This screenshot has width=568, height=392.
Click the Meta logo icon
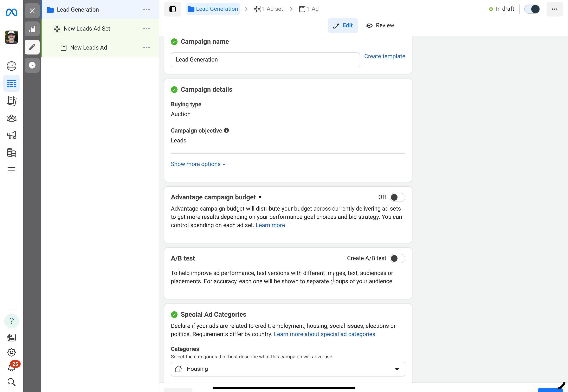coord(11,12)
